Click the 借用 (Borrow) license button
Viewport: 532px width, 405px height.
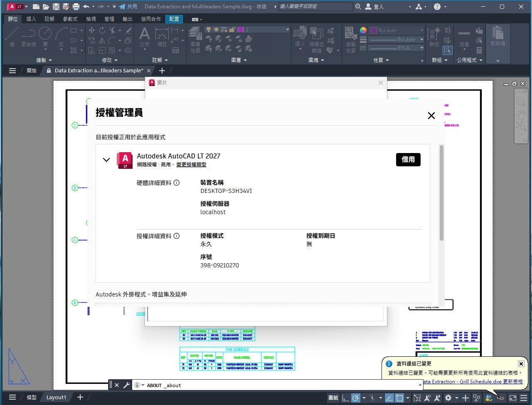tap(408, 160)
